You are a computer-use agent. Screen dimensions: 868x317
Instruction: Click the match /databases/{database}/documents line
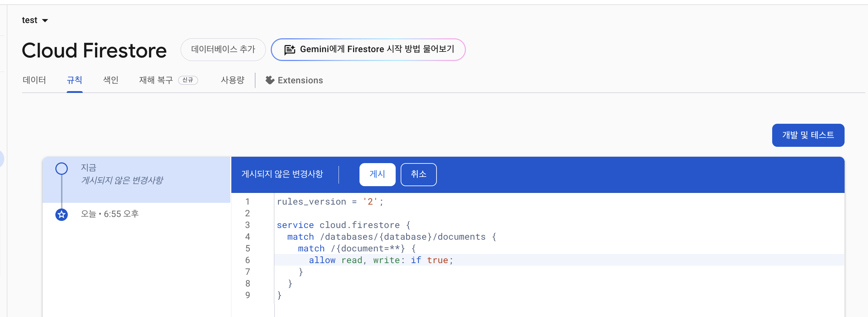(x=392, y=237)
